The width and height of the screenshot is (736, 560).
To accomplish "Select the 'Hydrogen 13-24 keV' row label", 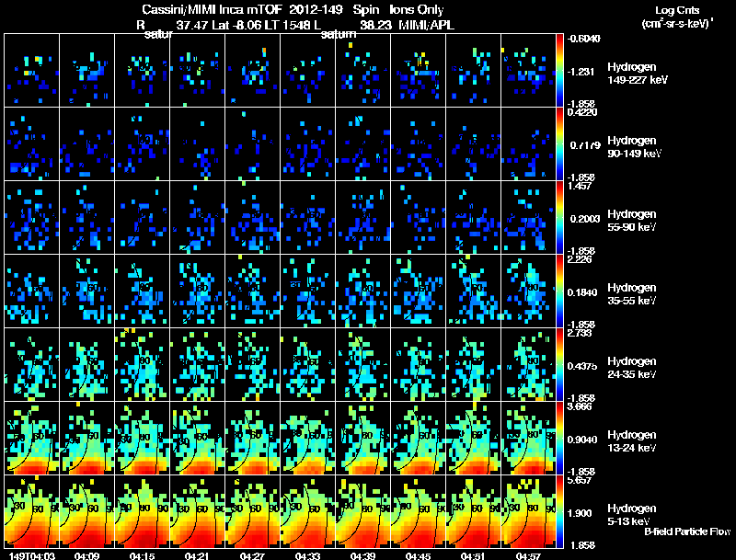I will pos(632,441).
